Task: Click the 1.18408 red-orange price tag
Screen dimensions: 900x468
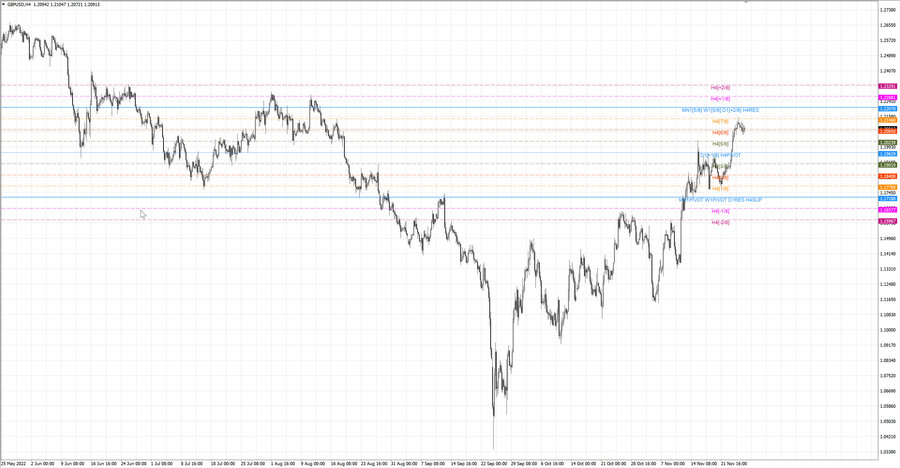Action: tap(887, 176)
